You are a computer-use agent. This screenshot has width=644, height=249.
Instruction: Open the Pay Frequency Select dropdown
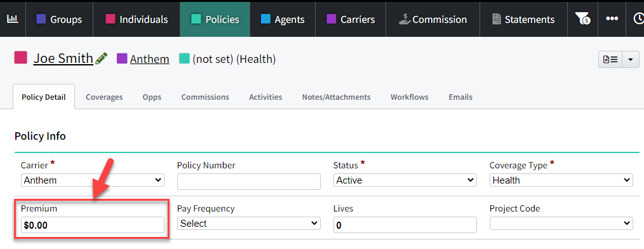click(249, 224)
